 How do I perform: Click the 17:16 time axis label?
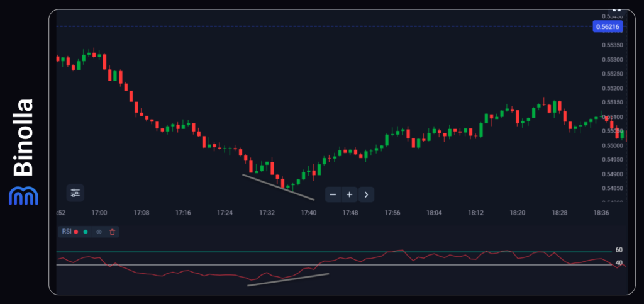pyautogui.click(x=183, y=213)
